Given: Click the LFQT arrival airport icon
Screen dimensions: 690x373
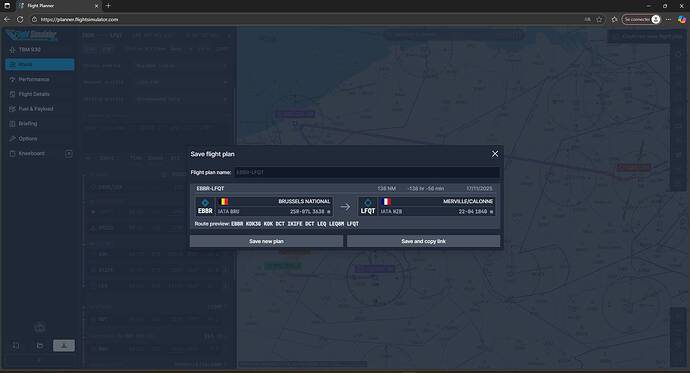Looking at the screenshot, I should click(x=367, y=207).
